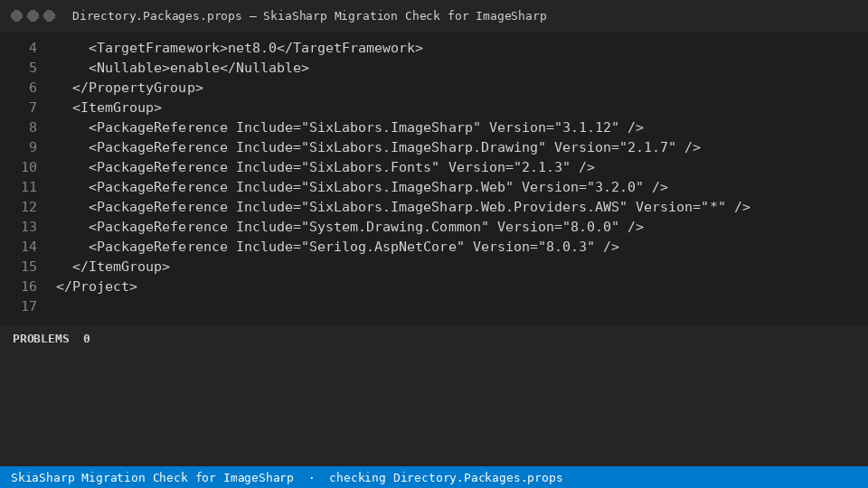This screenshot has width=868, height=488.
Task: Select the ImageSharp.Web.Providers.AWS package line
Action: [419, 208]
